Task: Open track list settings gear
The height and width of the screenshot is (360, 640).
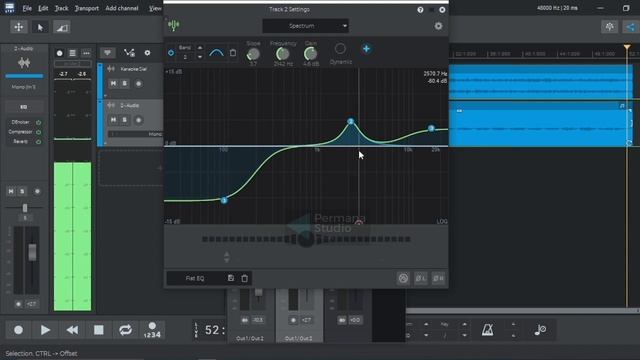Action: [147, 53]
